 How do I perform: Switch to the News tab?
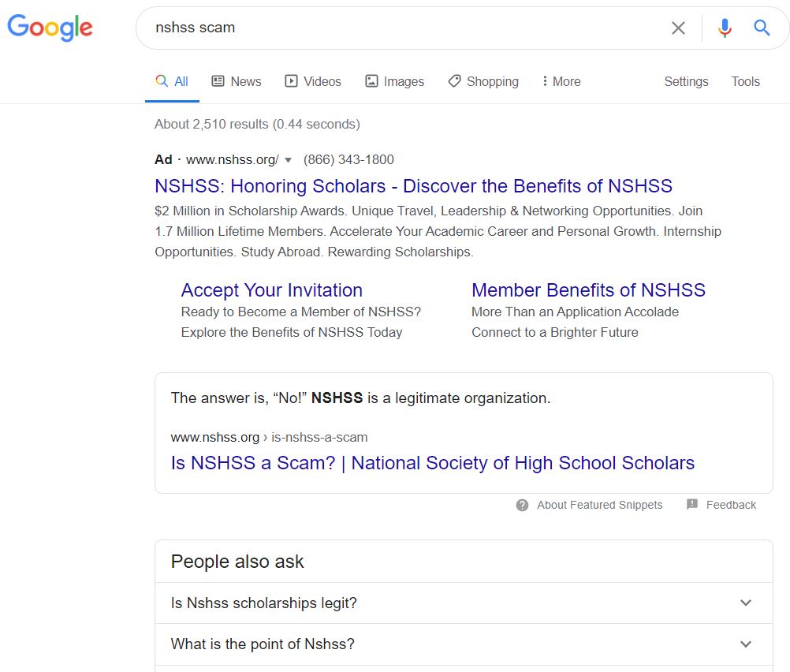(237, 81)
